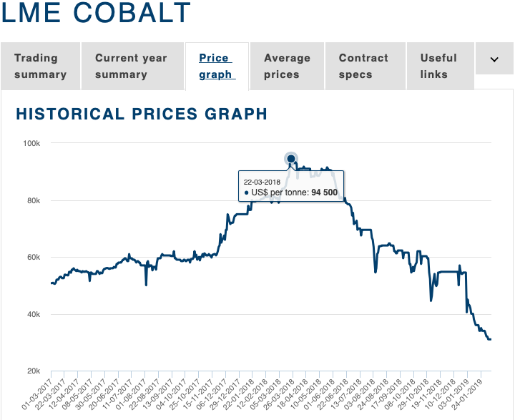Click the 80k y-axis label
The width and height of the screenshot is (515, 420).
33,200
